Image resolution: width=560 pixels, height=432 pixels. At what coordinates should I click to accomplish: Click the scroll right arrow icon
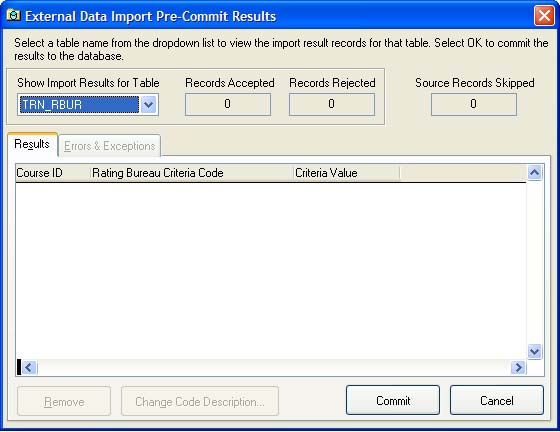pyautogui.click(x=518, y=367)
